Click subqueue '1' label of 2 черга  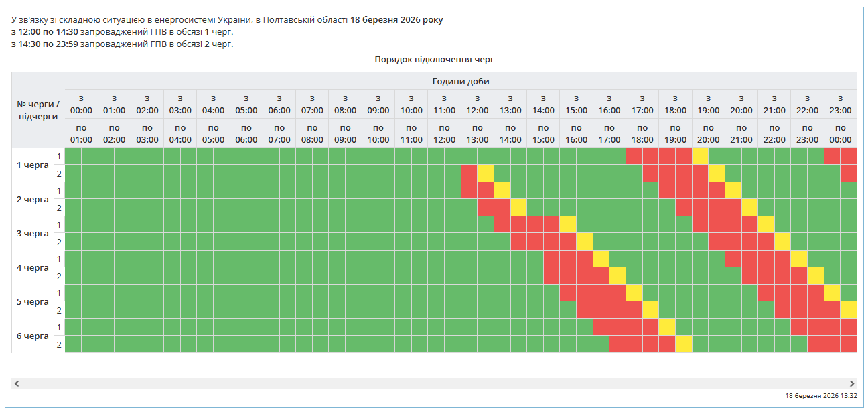pyautogui.click(x=59, y=191)
